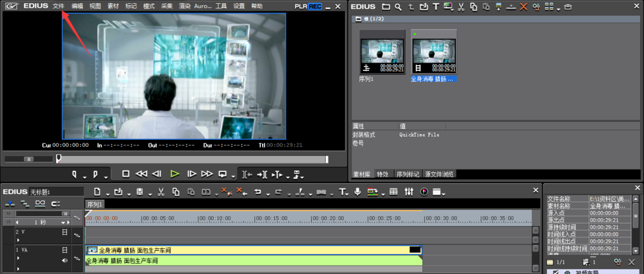Click the Stop button in player controls

coord(126,174)
